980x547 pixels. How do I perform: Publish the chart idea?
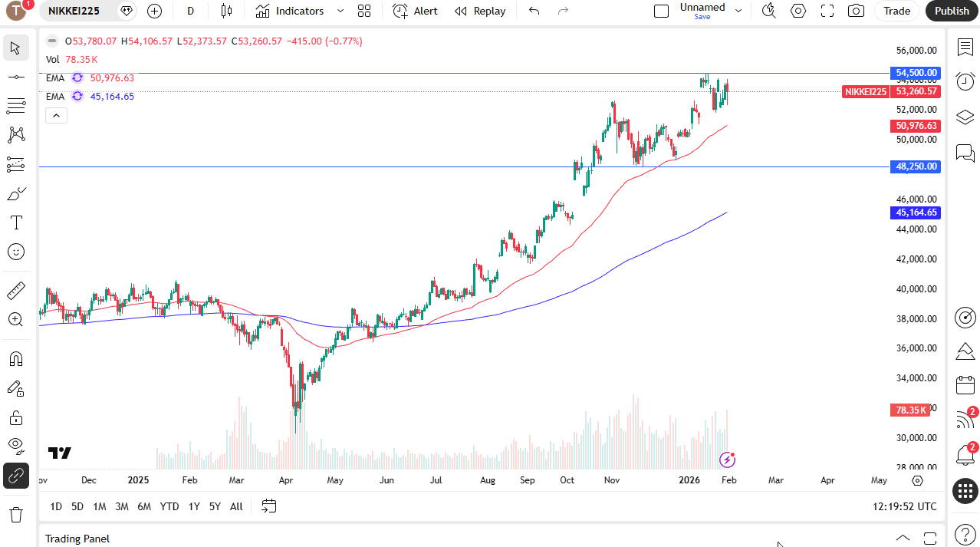952,11
